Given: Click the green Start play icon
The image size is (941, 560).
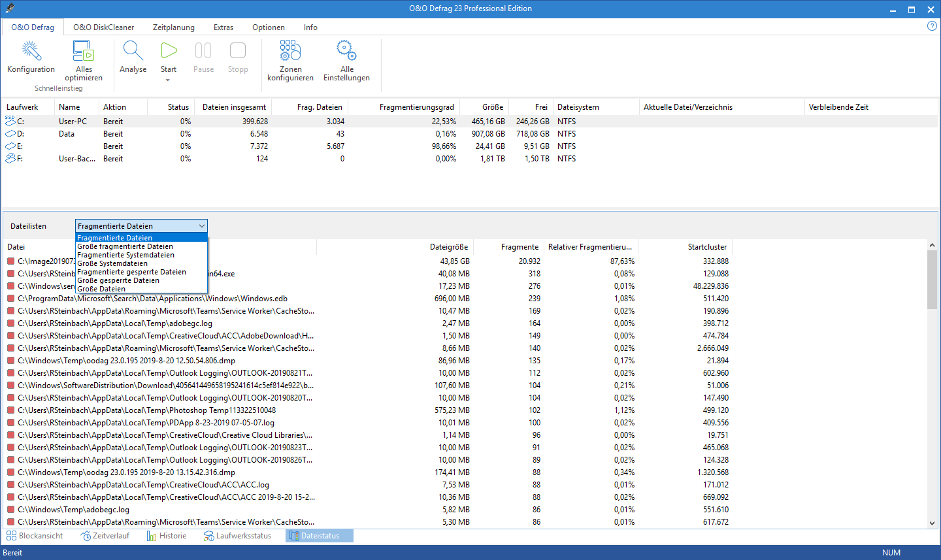Looking at the screenshot, I should [169, 50].
